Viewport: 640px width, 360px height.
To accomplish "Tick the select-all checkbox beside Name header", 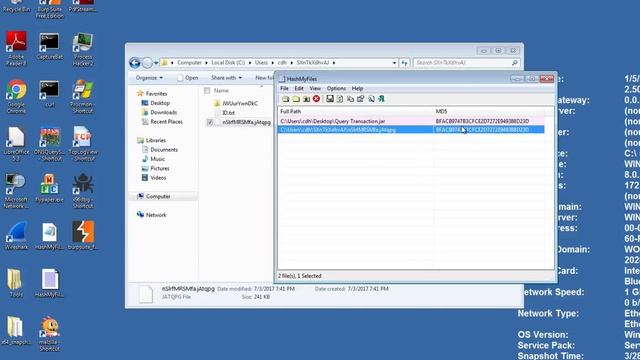I will coord(207,91).
